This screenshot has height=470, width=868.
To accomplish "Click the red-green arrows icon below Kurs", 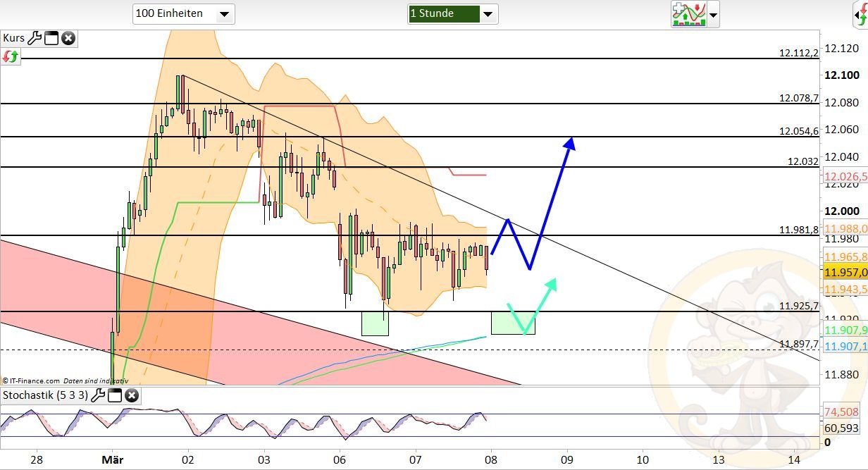I will 11,56.
